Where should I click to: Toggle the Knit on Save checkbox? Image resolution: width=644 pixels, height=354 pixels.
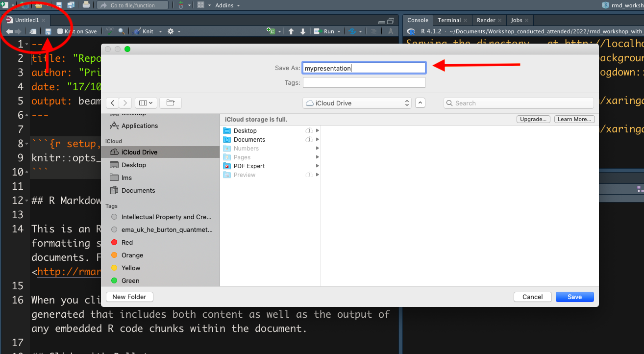[x=60, y=31]
